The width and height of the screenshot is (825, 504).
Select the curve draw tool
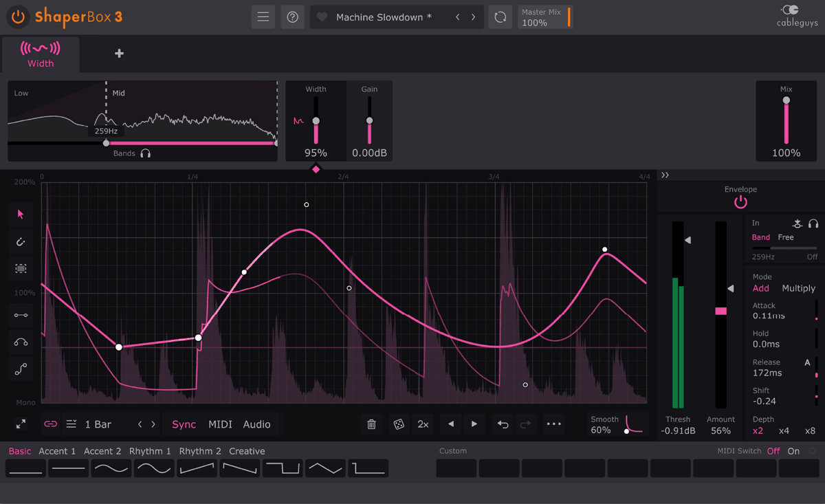pos(21,342)
